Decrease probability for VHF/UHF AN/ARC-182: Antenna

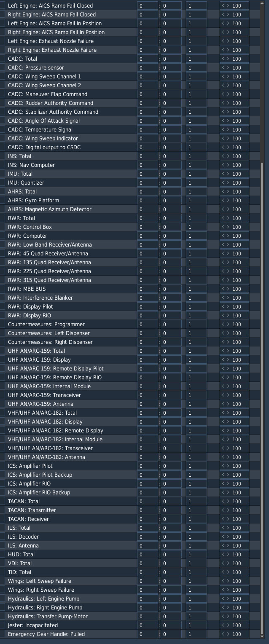click(x=223, y=457)
